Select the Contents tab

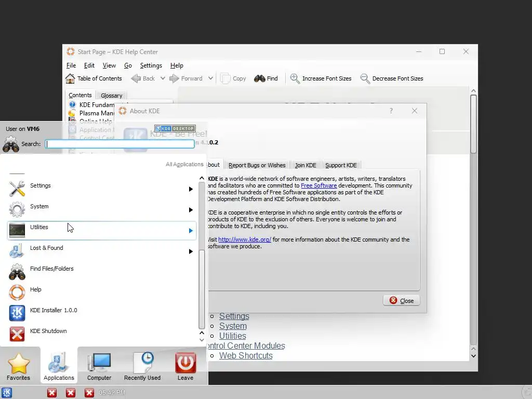(80, 96)
